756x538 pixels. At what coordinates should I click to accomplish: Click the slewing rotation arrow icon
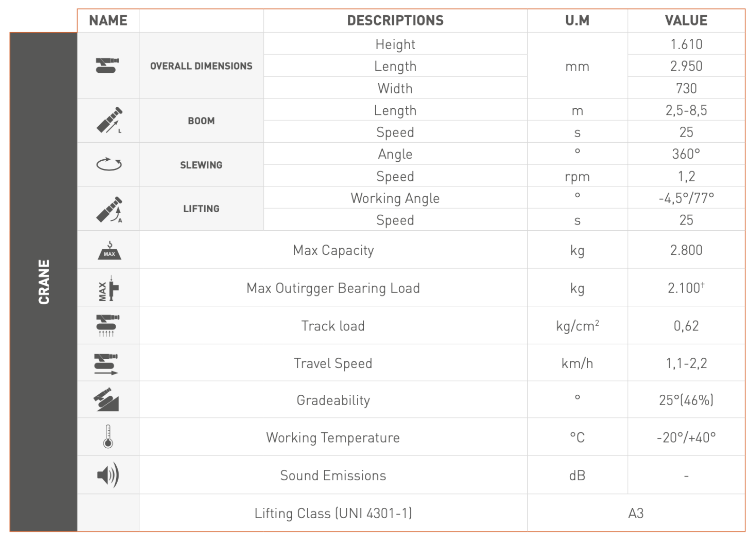pos(109,165)
